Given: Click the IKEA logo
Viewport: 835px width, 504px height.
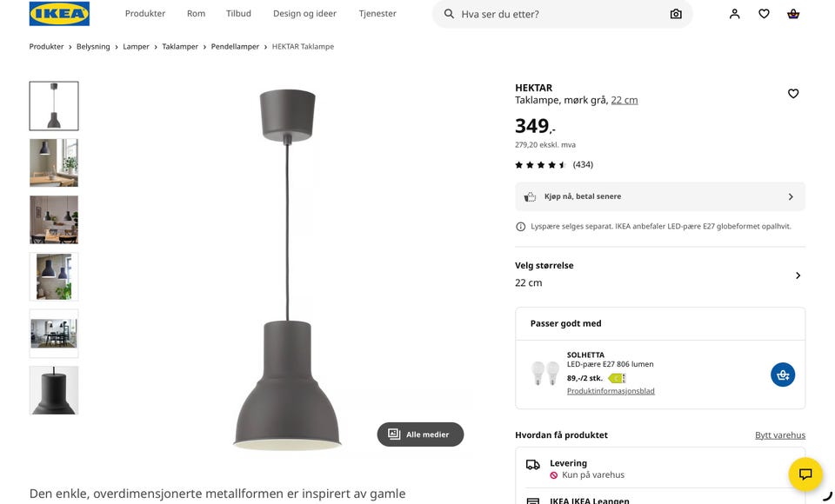Looking at the screenshot, I should [59, 14].
